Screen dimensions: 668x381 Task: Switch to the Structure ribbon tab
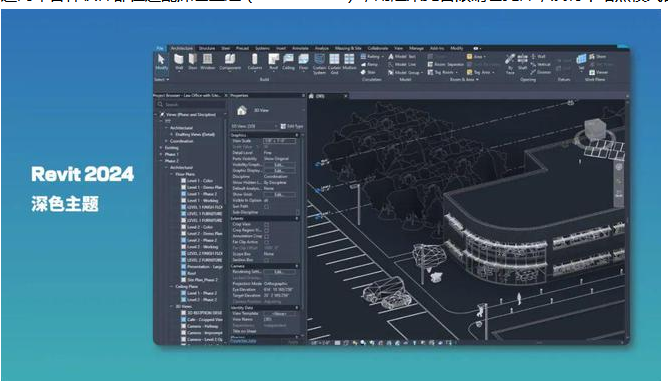pyautogui.click(x=207, y=48)
